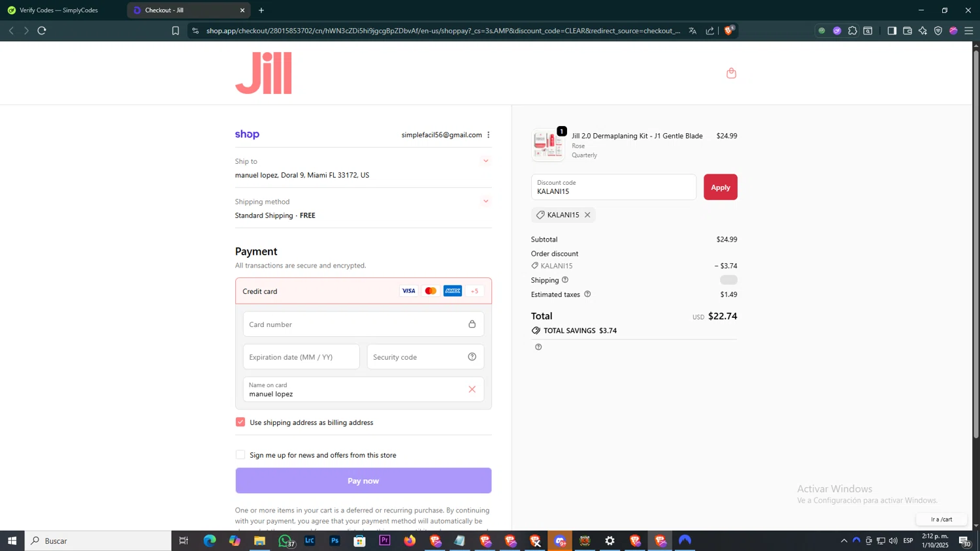Open the clock showing 2:12 p. m.
This screenshot has height=551, width=980.
(x=935, y=541)
